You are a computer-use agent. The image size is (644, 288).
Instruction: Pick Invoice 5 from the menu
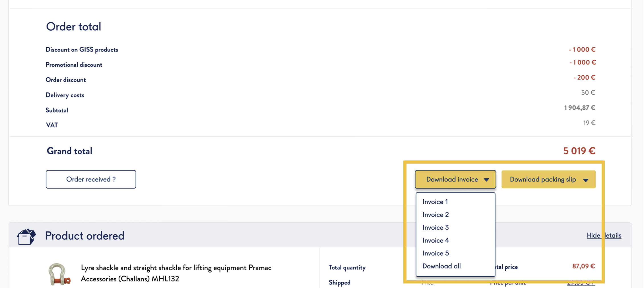tap(435, 253)
